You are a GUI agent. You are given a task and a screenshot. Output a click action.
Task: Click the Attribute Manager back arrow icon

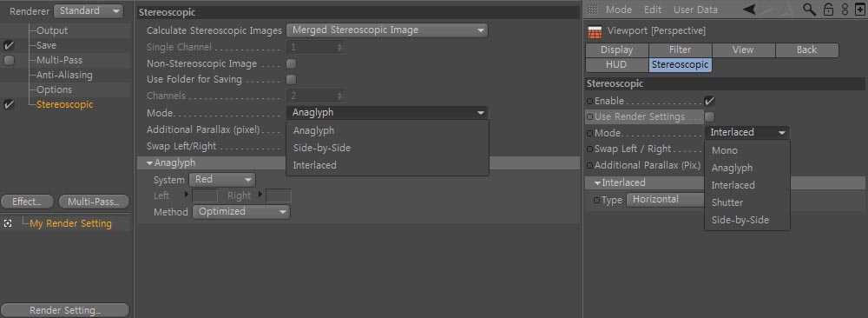click(x=749, y=10)
